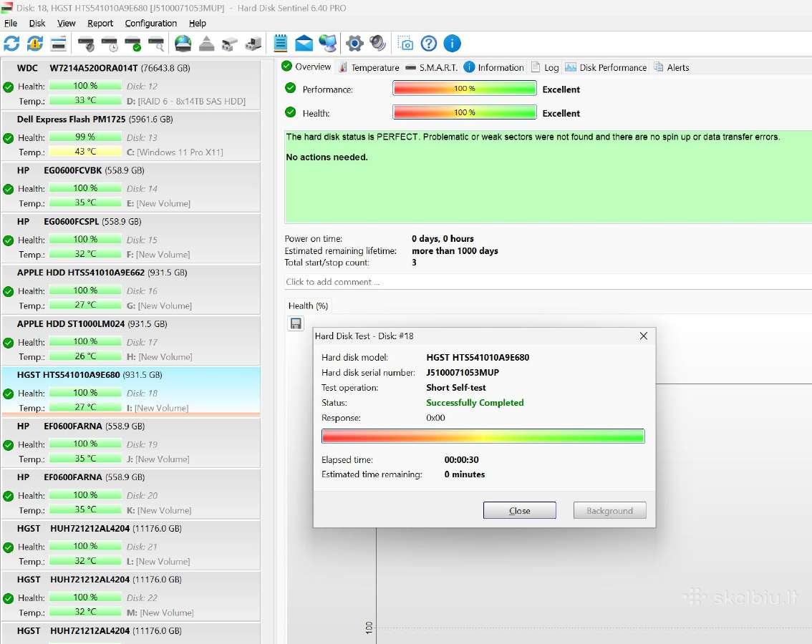Click the gray eject triangle toolbar icon
This screenshot has height=644, width=812.
(x=207, y=44)
